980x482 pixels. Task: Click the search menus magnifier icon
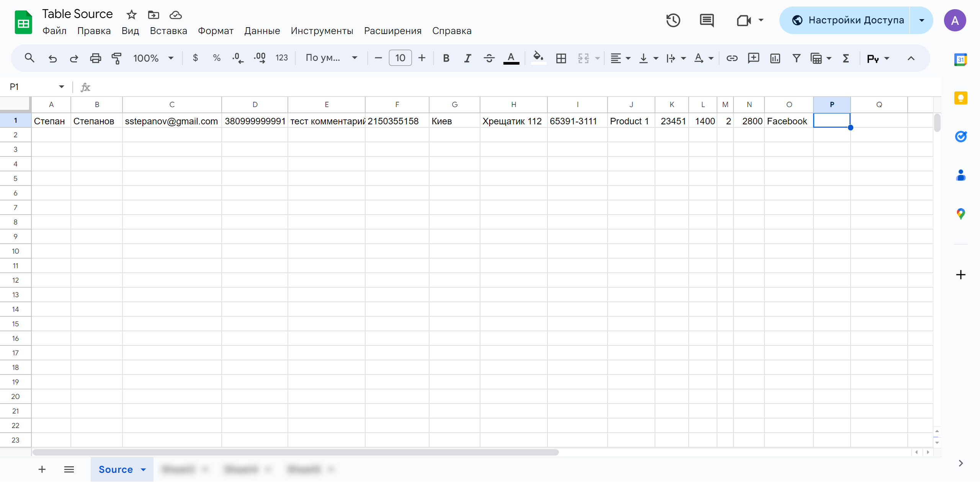[29, 58]
